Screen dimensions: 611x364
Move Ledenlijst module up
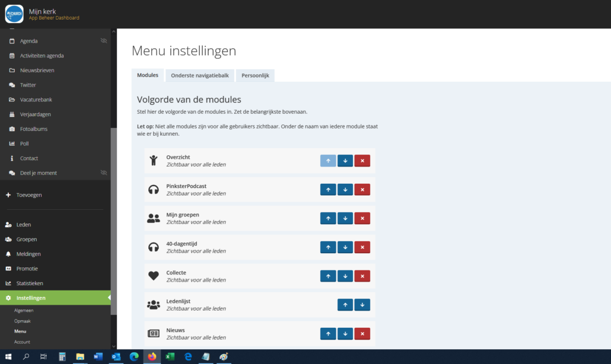[345, 305]
